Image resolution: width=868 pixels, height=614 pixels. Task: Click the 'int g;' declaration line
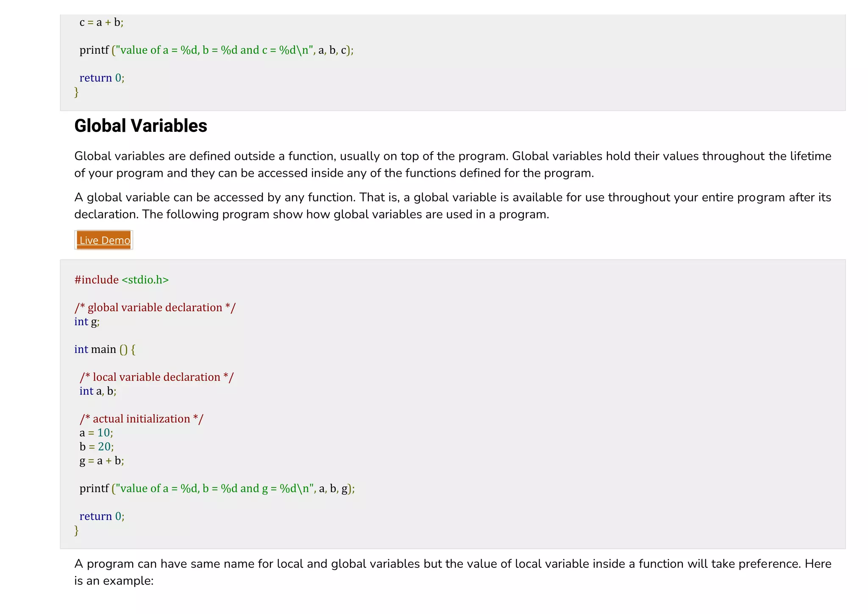pos(87,322)
